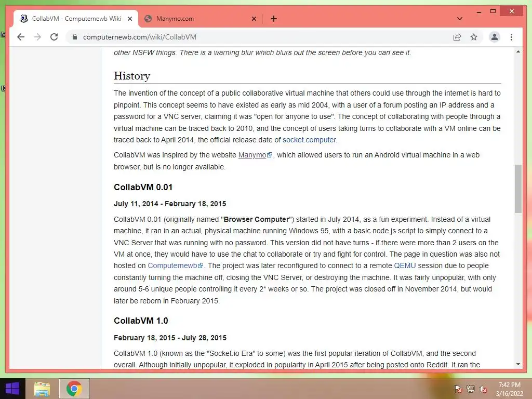This screenshot has height=399, width=532.
Task: Open Chrome three-dot menu
Action: [511, 37]
